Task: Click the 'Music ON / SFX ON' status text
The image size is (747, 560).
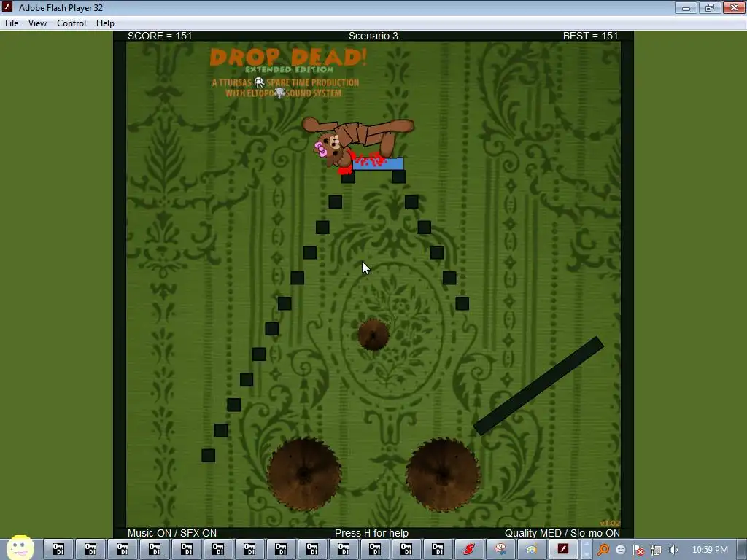Action: [x=172, y=533]
